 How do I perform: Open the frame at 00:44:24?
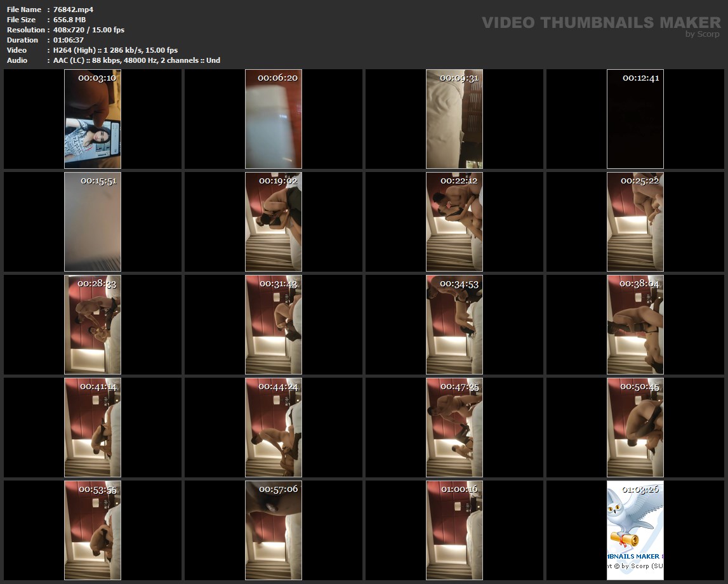click(274, 427)
